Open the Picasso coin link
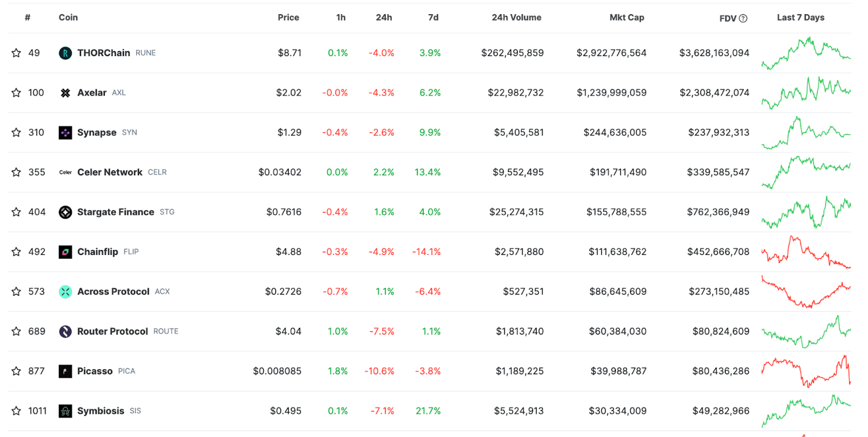 [95, 371]
